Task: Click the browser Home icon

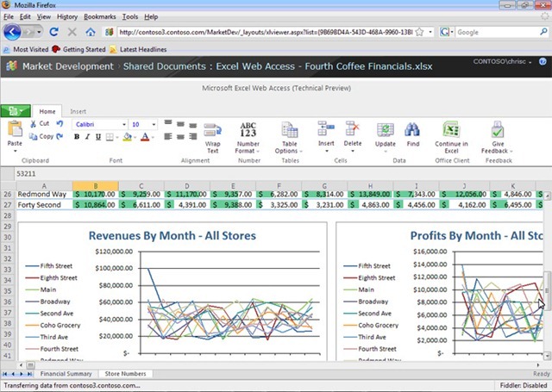Action: [x=91, y=33]
